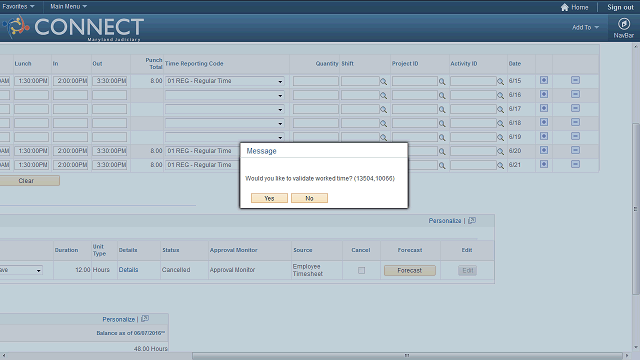Open balance grid in new window icon
The height and width of the screenshot is (360, 640).
coord(145,319)
